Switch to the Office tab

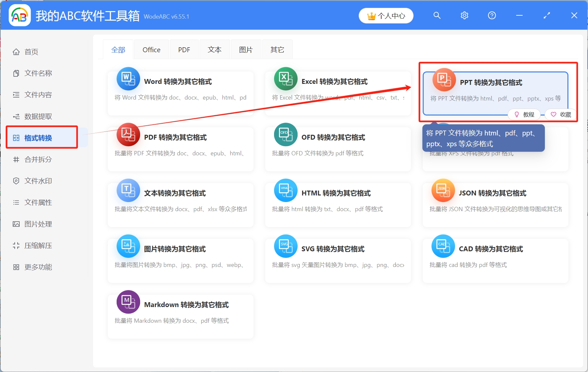click(151, 49)
